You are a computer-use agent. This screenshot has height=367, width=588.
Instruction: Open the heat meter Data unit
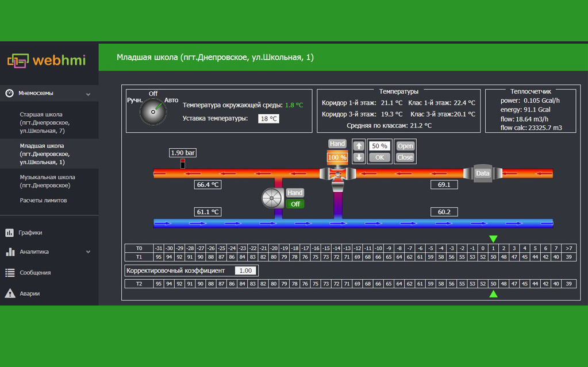pos(482,173)
